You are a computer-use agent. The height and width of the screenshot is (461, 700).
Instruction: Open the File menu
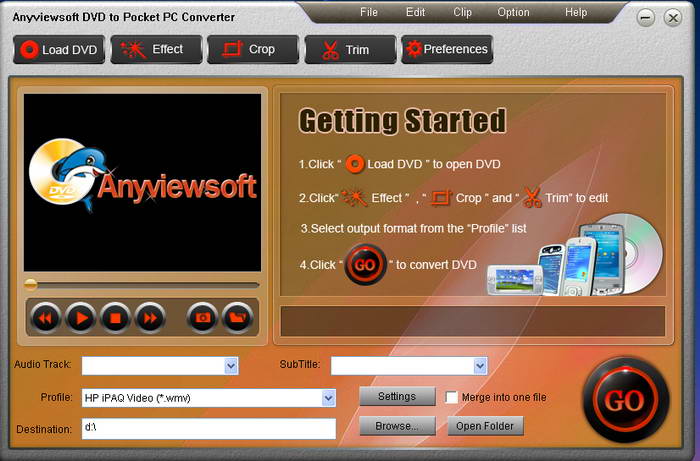(x=369, y=12)
